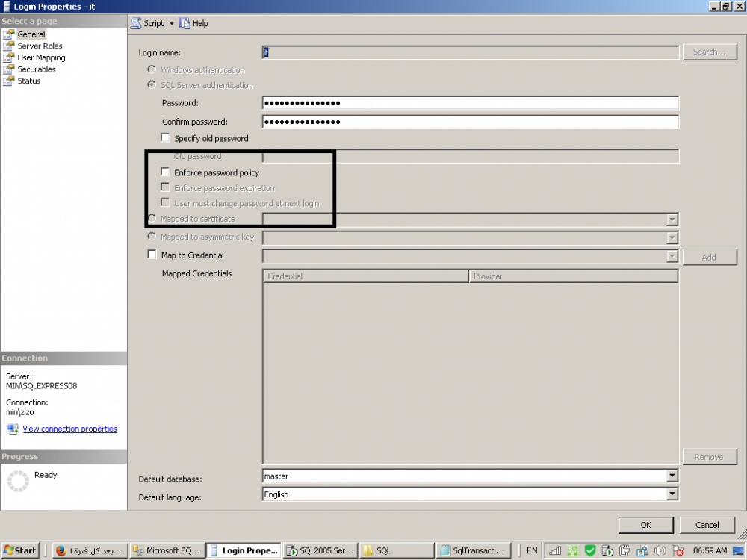Open Help from the toolbar

pos(194,23)
